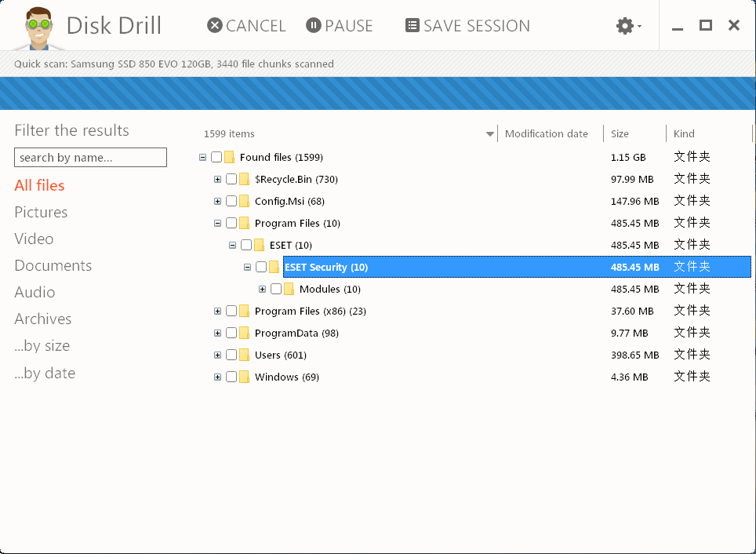
Task: Filter results by Documents
Action: pyautogui.click(x=53, y=265)
